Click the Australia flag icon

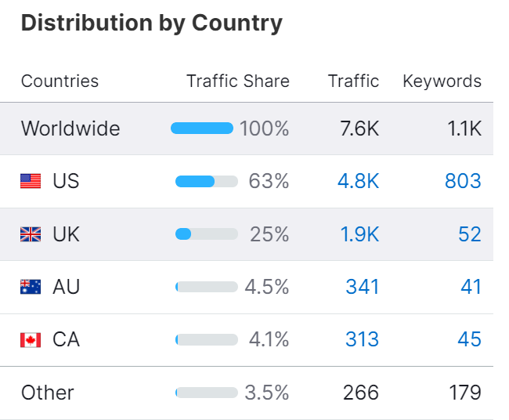point(31,287)
